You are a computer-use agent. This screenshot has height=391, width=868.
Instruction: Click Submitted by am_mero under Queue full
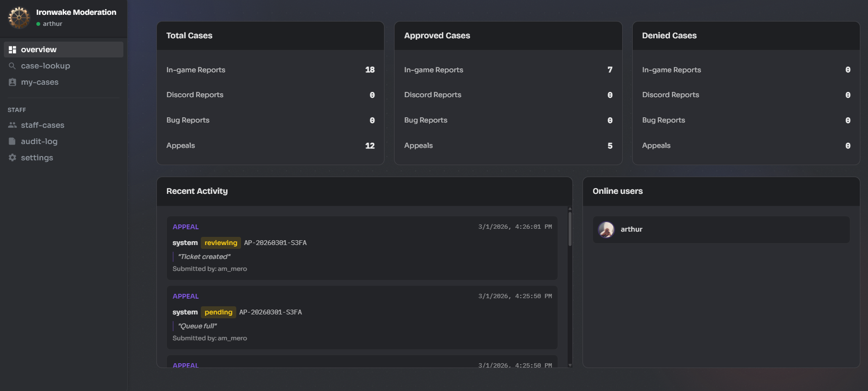pos(210,338)
